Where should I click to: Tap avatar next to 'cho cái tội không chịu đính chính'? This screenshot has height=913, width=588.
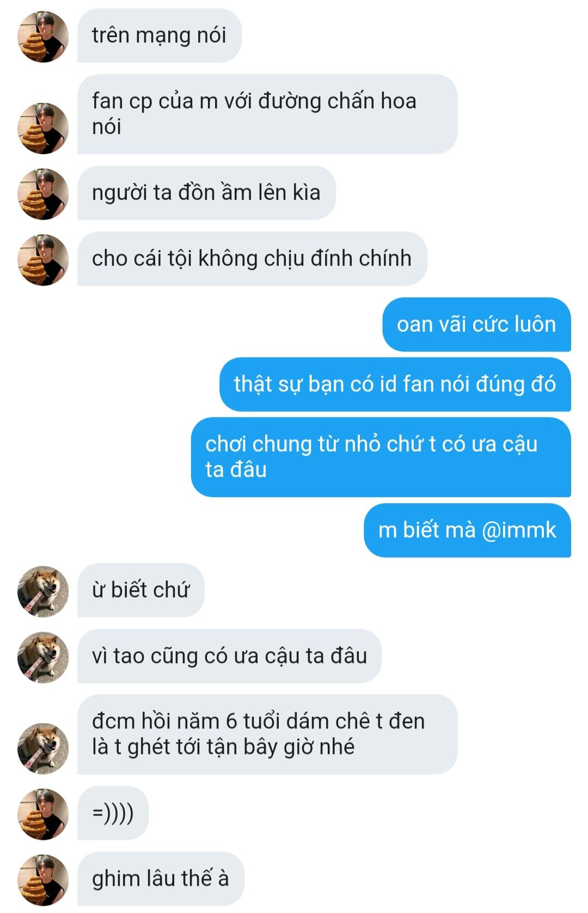point(43,260)
